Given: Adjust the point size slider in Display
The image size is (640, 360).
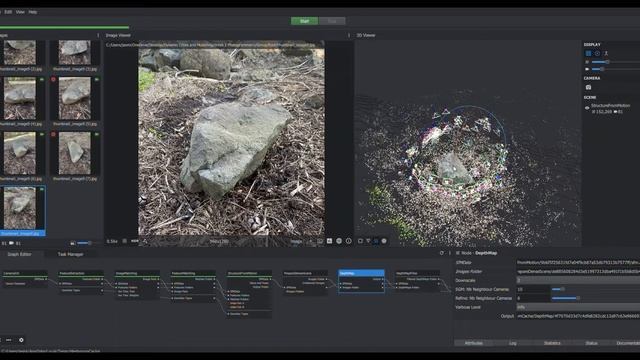Looking at the screenshot, I should point(616,62).
